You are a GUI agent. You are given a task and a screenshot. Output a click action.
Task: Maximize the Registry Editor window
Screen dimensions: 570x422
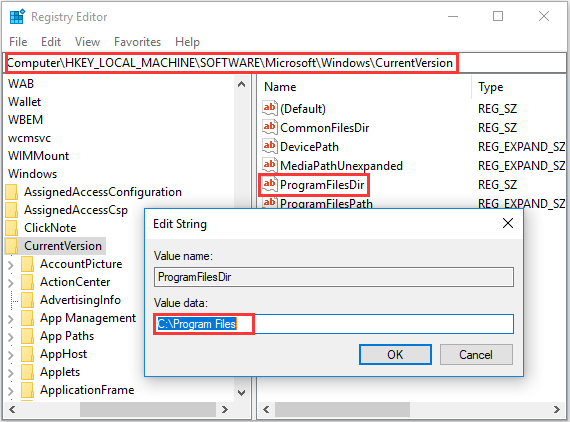pos(498,16)
